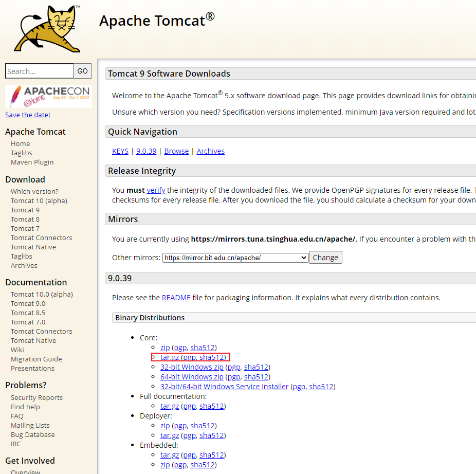Open Tomcat 8 download link
This screenshot has width=476, height=474.
tap(25, 219)
